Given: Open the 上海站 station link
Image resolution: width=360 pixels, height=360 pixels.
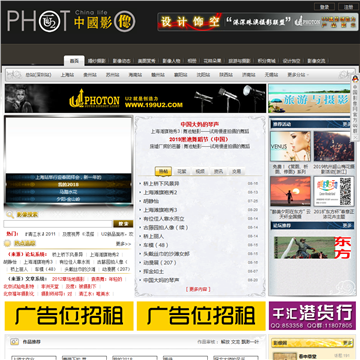Looking at the screenshot, I should (67, 75).
